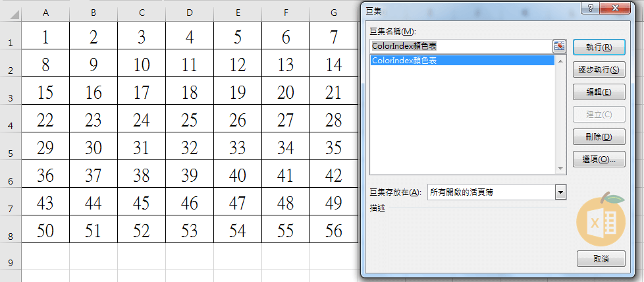
Task: Click the cell containing 56
Action: 334,231
